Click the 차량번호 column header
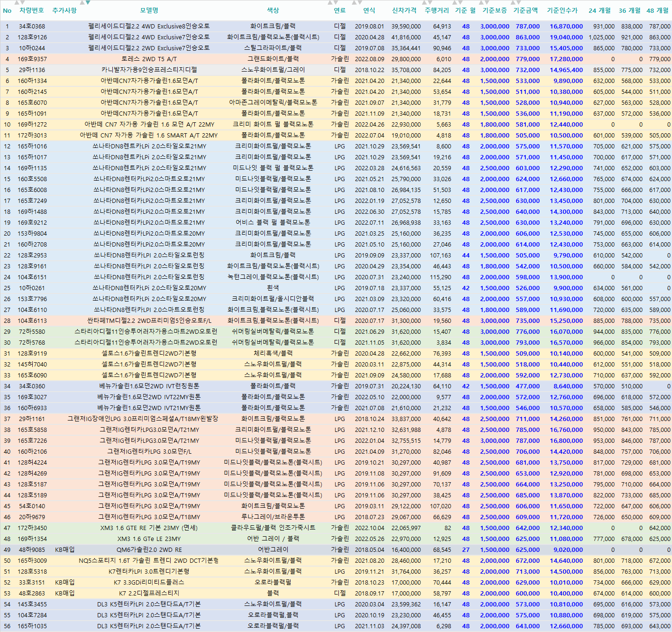 pos(32,10)
